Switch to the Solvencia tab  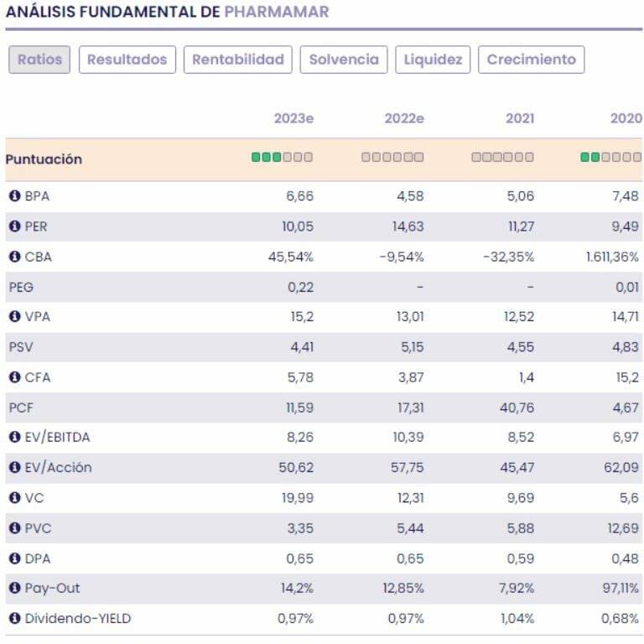point(344,60)
